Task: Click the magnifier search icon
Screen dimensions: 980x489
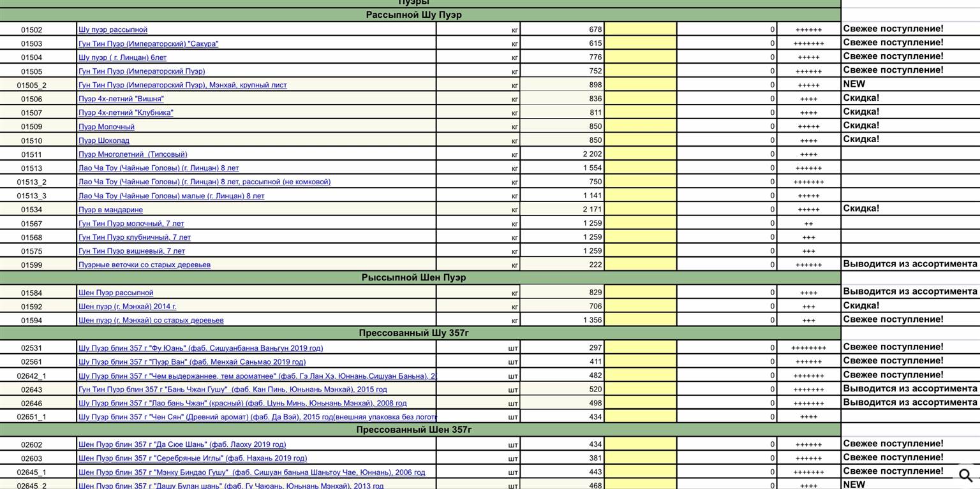Action: click(965, 475)
